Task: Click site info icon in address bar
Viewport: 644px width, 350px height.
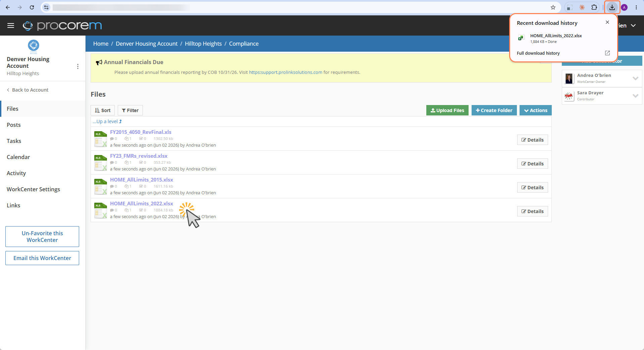Action: click(46, 7)
